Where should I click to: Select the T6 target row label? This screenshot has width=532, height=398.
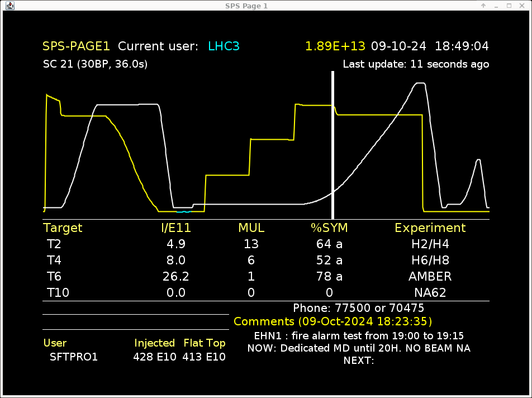54,277
